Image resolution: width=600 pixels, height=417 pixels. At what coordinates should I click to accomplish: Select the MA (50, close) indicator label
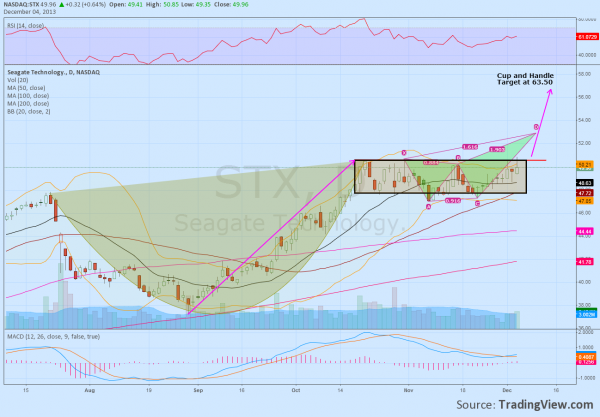pyautogui.click(x=26, y=88)
